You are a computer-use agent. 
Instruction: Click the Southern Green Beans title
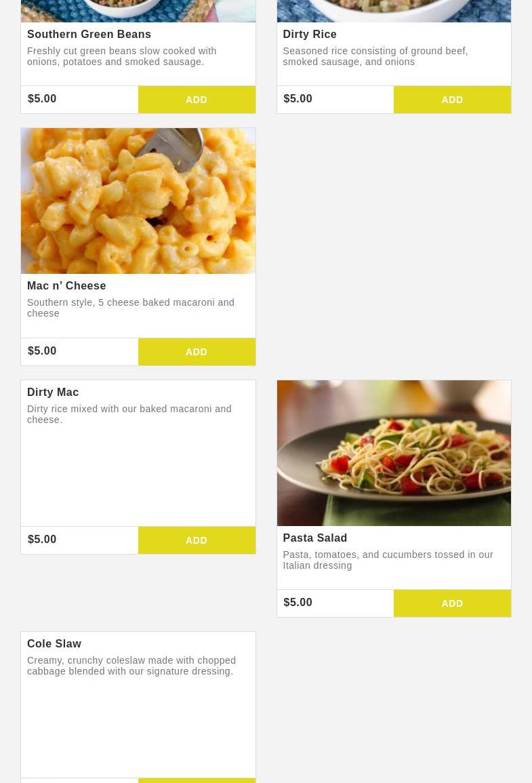point(89,35)
